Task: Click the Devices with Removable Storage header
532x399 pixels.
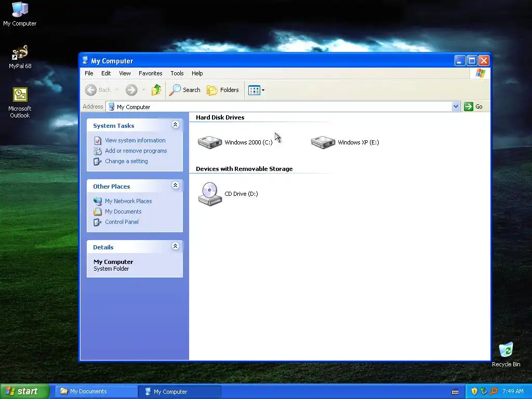Action: click(x=244, y=169)
